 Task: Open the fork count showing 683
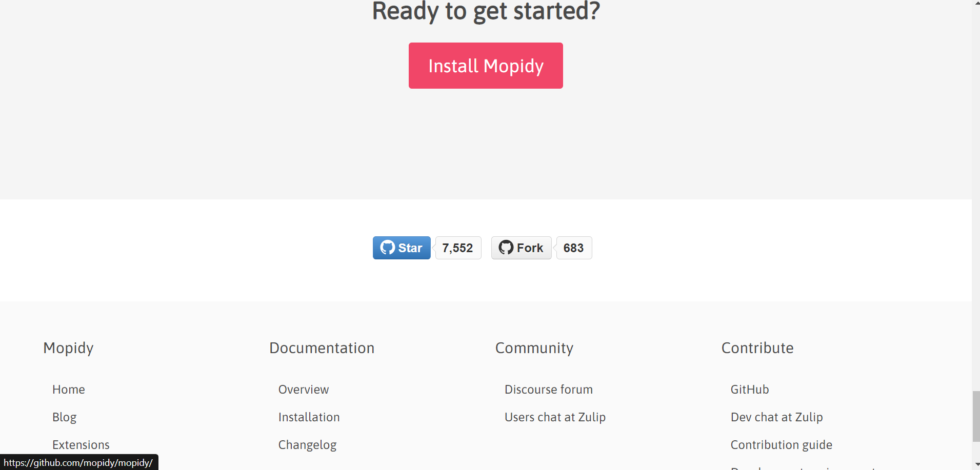click(x=574, y=248)
